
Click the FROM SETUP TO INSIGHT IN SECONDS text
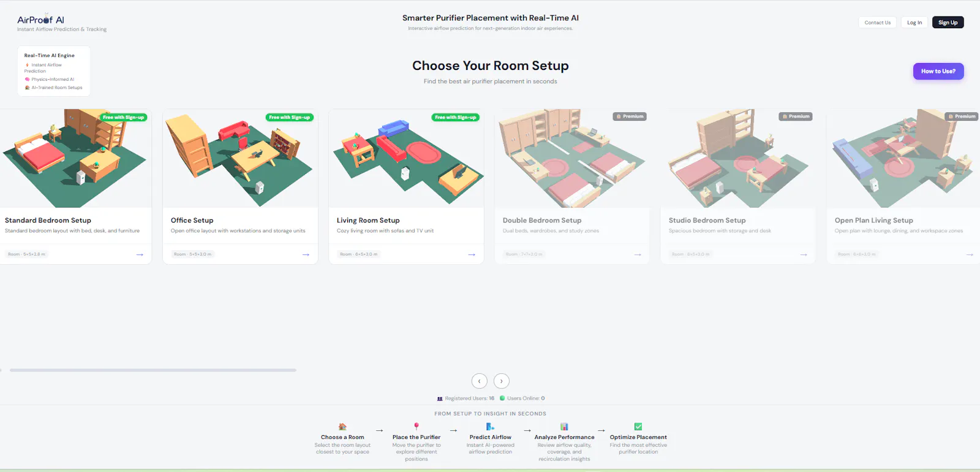coord(490,414)
